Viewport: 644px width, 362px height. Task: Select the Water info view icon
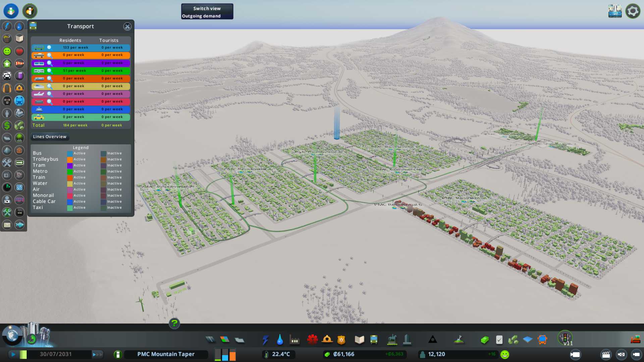(19, 26)
